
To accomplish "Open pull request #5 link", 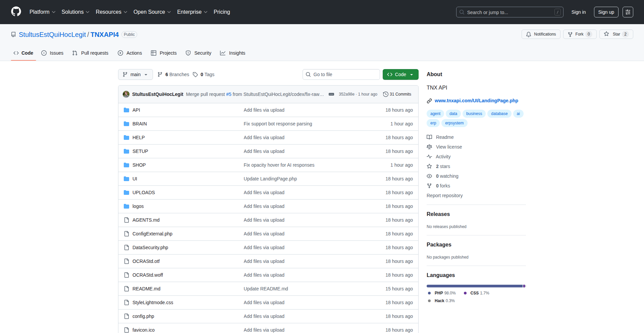I will [x=229, y=94].
